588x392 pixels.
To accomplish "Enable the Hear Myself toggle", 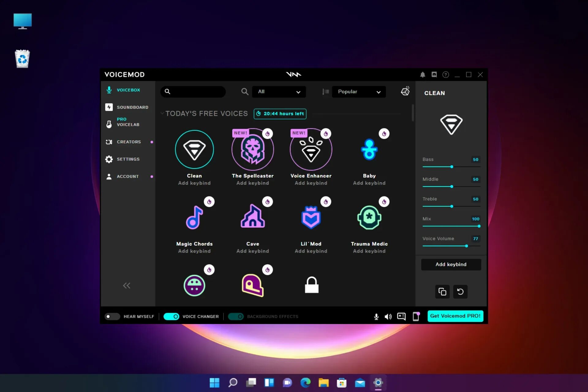I will 112,316.
